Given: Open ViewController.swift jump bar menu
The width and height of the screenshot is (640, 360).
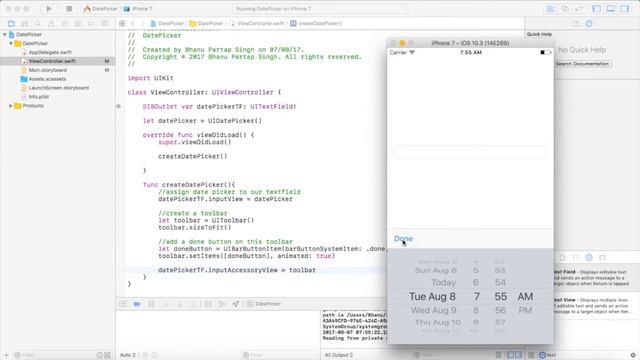Looking at the screenshot, I should point(257,24).
